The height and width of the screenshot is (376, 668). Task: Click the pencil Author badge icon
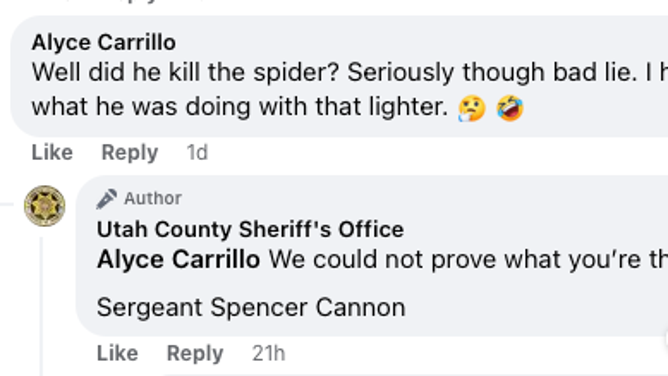tap(107, 199)
